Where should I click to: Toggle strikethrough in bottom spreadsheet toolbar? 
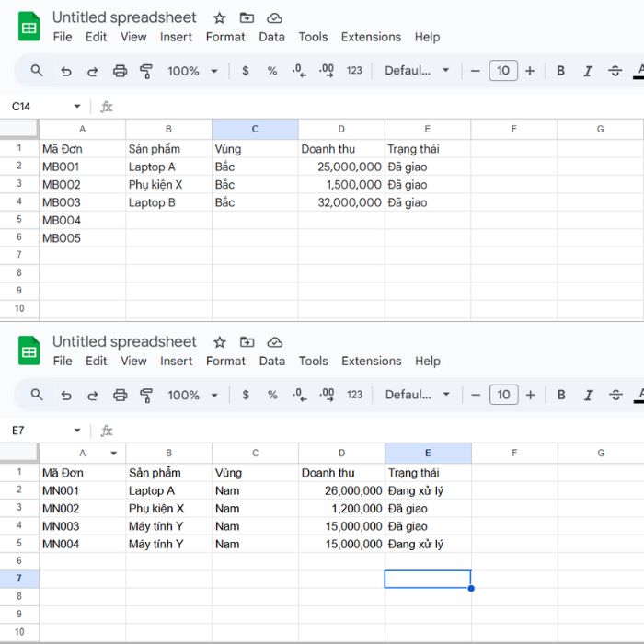(615, 395)
